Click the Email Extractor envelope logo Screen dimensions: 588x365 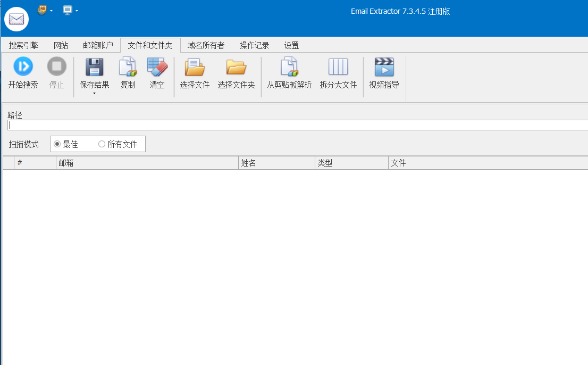16,19
